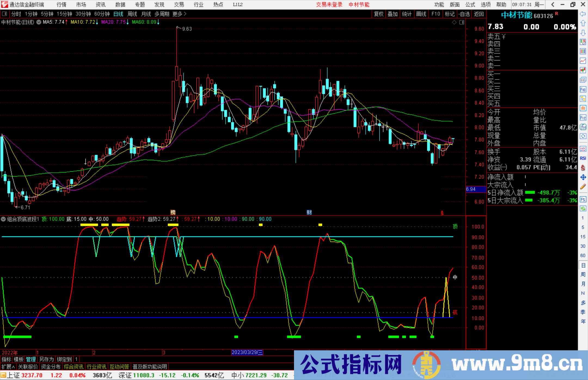Click the 另存为 save-as button
The width and height of the screenshot is (588, 380).
[46, 360]
